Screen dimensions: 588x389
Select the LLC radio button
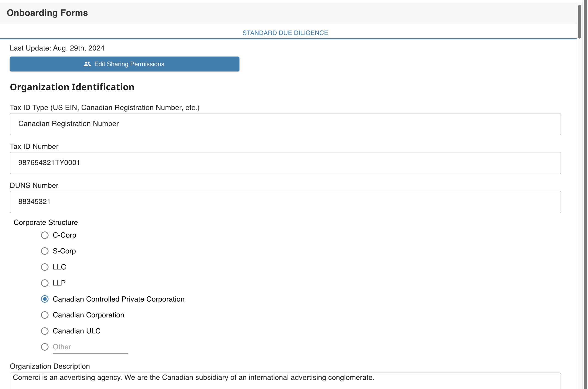tap(45, 267)
